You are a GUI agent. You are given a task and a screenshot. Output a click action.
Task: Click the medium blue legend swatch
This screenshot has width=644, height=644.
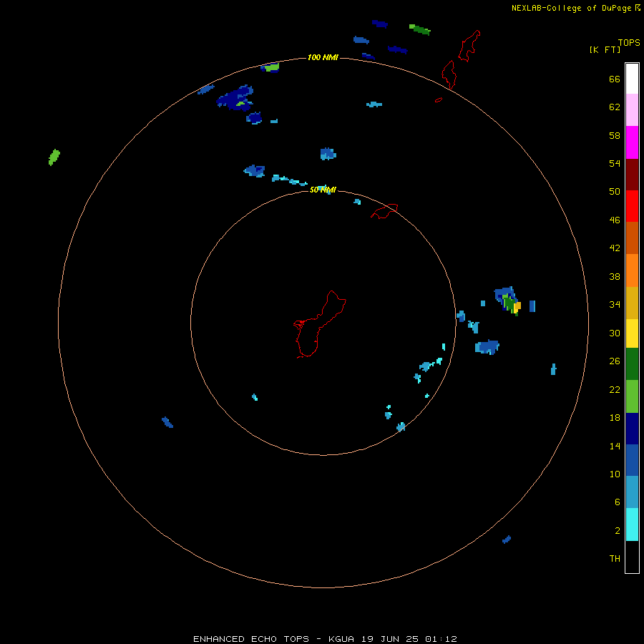click(x=632, y=460)
